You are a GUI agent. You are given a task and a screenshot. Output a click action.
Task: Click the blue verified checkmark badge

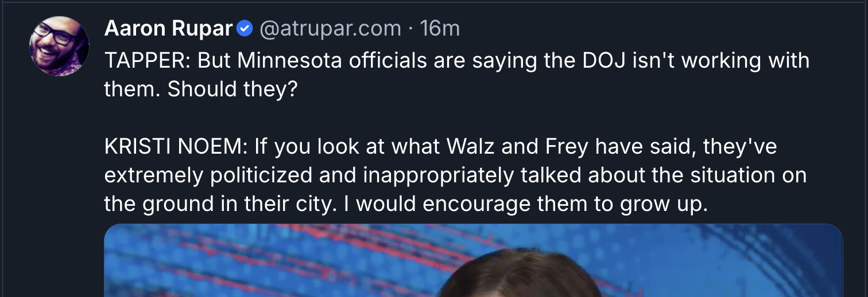(x=245, y=28)
